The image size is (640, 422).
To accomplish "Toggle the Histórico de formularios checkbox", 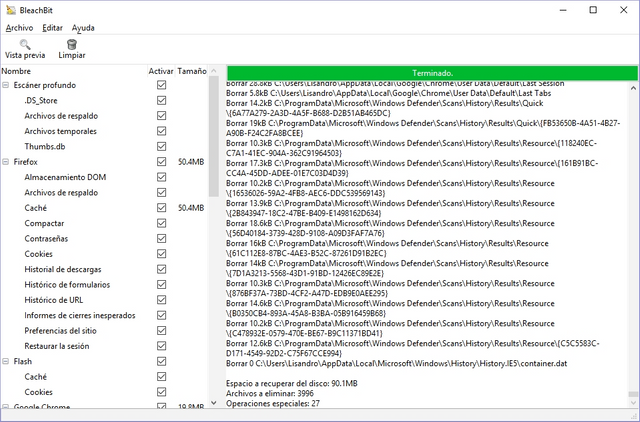I will [162, 284].
